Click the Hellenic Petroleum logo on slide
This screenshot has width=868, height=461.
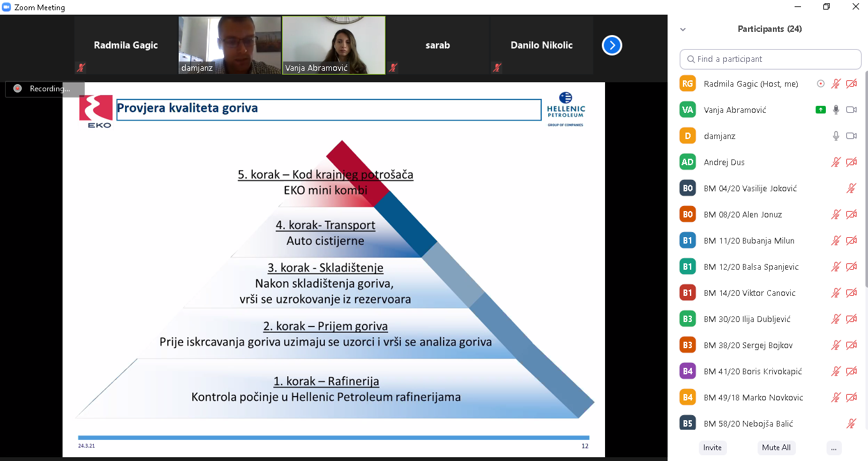pyautogui.click(x=565, y=109)
